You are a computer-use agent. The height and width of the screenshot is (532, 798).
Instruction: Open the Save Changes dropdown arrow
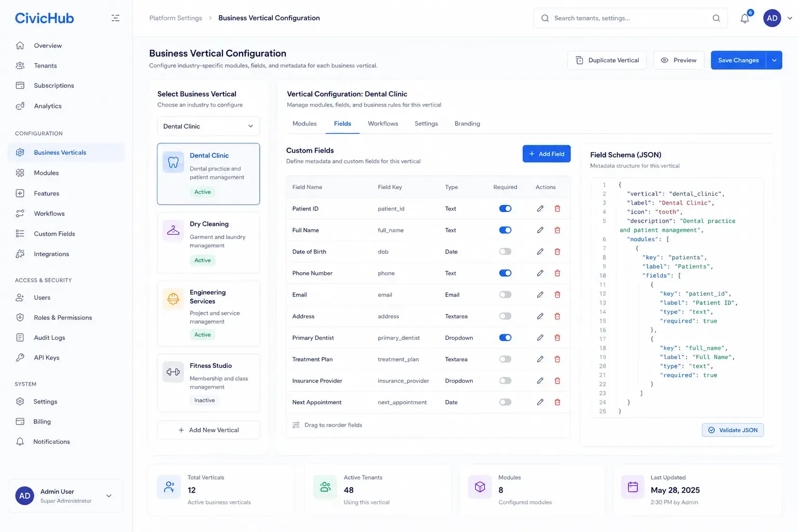point(774,60)
